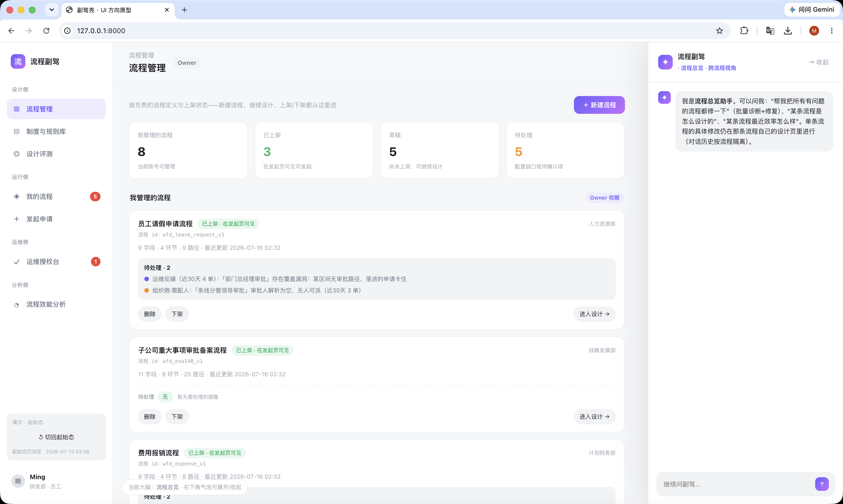Open 设计评测 in the sidebar
This screenshot has width=843, height=504.
coord(56,154)
